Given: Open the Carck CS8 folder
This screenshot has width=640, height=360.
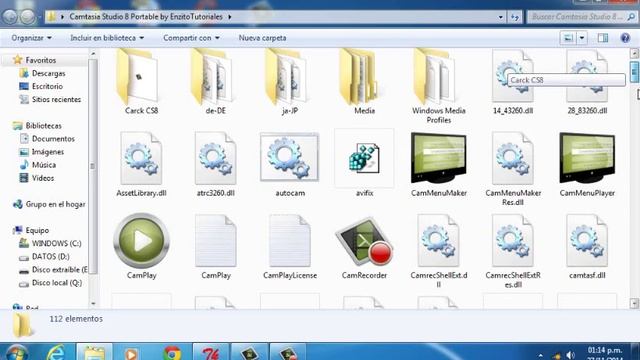Looking at the screenshot, I should point(141,82).
